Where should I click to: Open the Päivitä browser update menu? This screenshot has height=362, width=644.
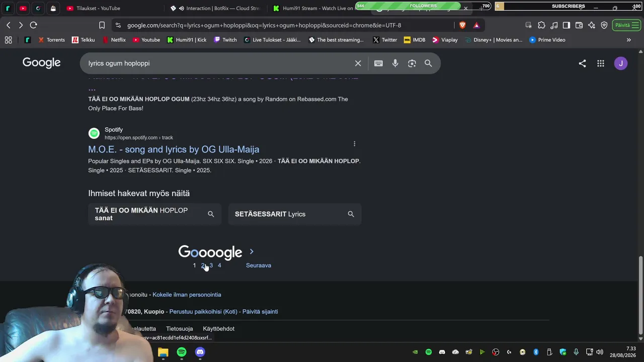click(626, 25)
